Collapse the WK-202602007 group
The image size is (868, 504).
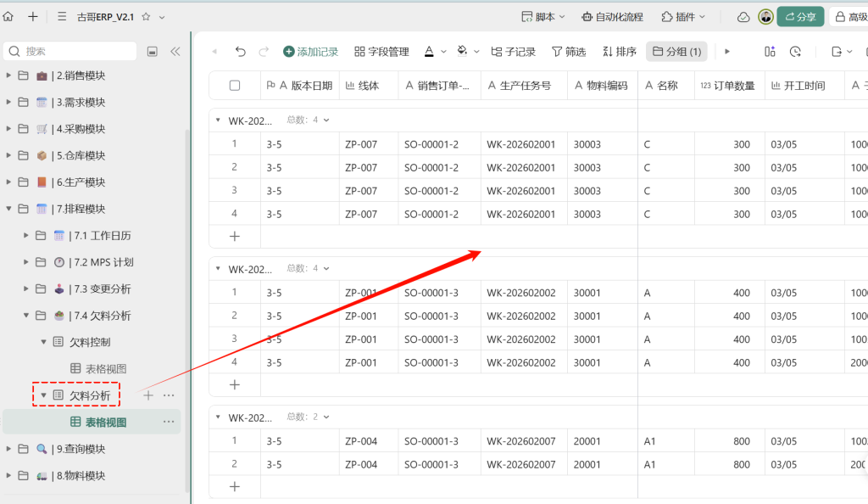click(x=218, y=417)
